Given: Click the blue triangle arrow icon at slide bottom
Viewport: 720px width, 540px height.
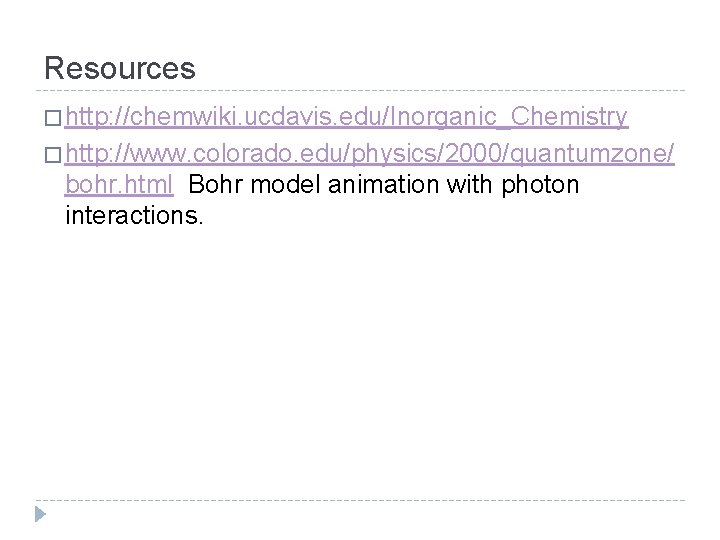Looking at the screenshot, I should pyautogui.click(x=40, y=514).
